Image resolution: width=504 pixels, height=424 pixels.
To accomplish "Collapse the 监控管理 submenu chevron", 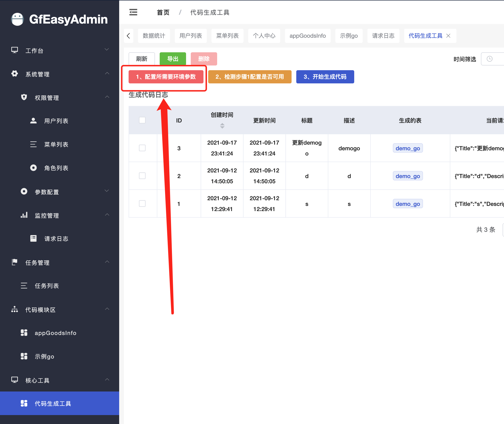I will [107, 215].
